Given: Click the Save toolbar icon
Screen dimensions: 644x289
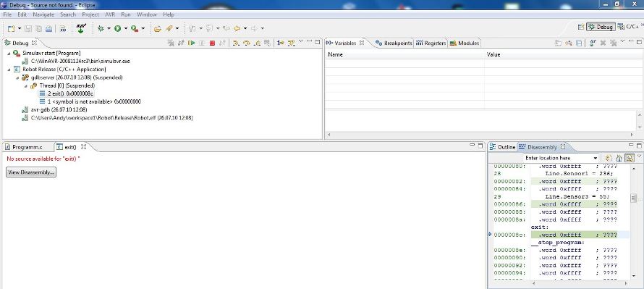Looking at the screenshot, I should [x=28, y=28].
